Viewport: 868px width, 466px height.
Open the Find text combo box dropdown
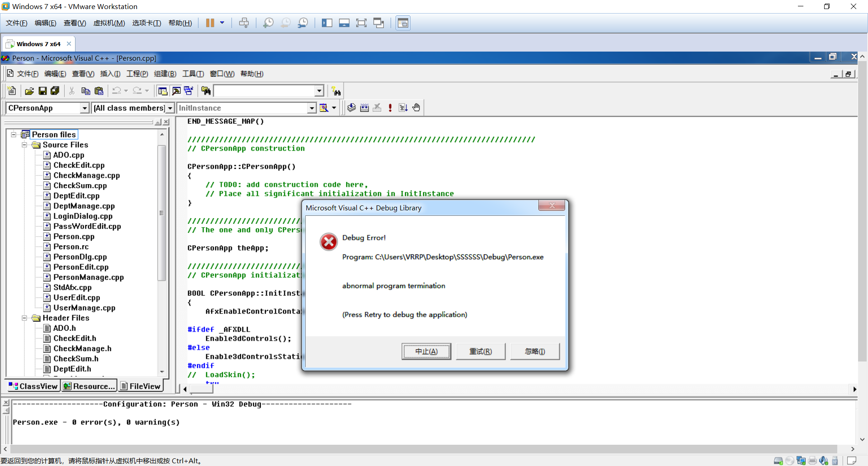click(319, 91)
